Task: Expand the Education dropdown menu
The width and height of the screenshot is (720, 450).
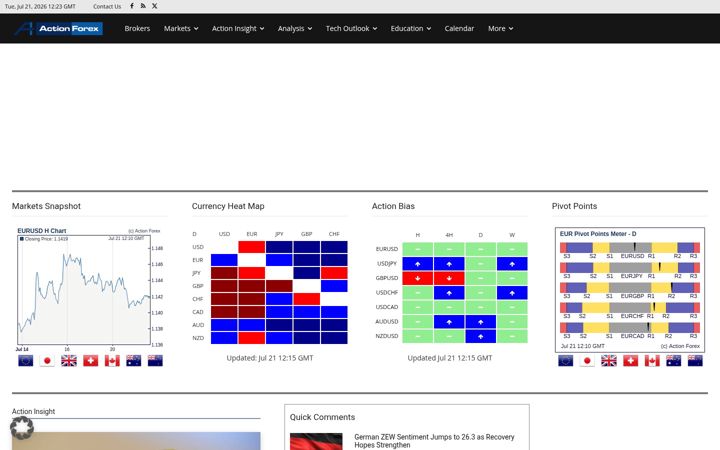Action: [x=411, y=28]
